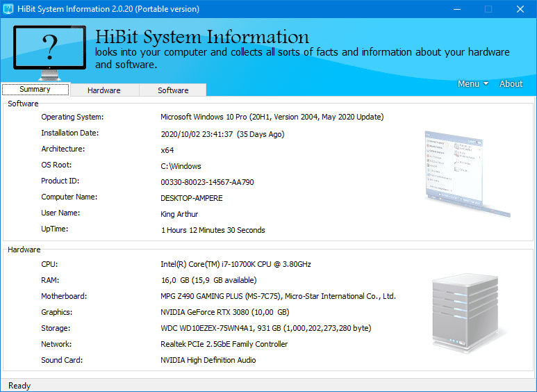The width and height of the screenshot is (537, 392).
Task: Select the Summary tab
Action: coord(35,90)
